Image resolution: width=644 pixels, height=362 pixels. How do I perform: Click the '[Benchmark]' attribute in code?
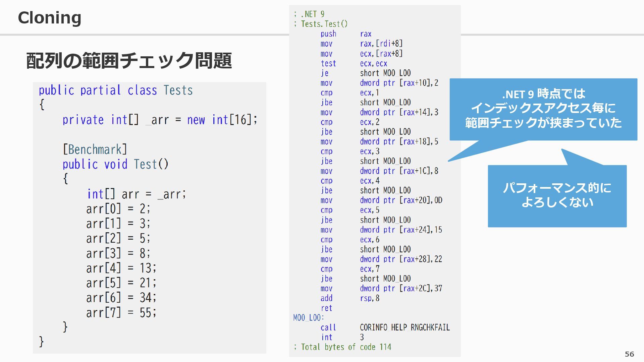(x=95, y=149)
